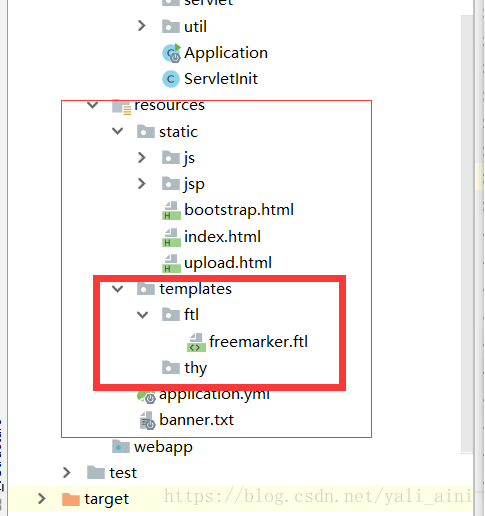Select the js folder label
The image size is (485, 516).
click(189, 158)
